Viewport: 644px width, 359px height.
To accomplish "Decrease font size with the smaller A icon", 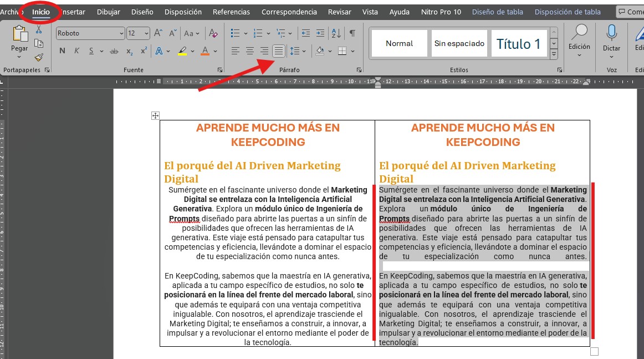I will 173,33.
